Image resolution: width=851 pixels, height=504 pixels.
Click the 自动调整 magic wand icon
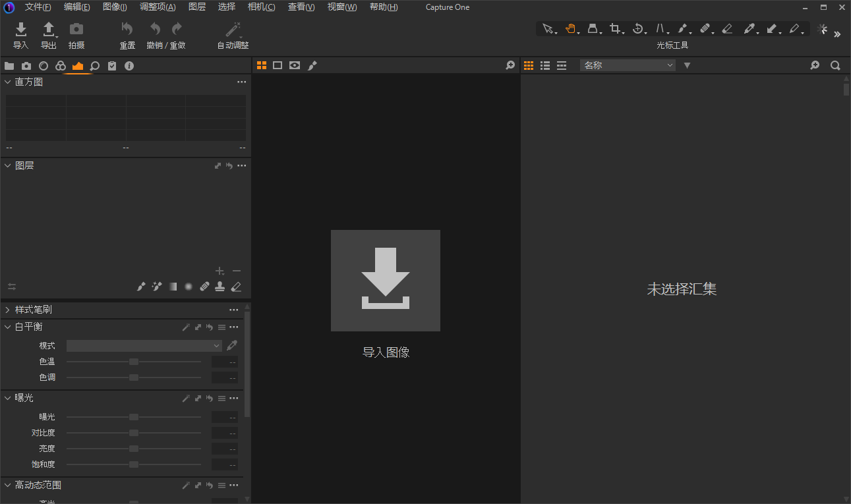(x=233, y=29)
